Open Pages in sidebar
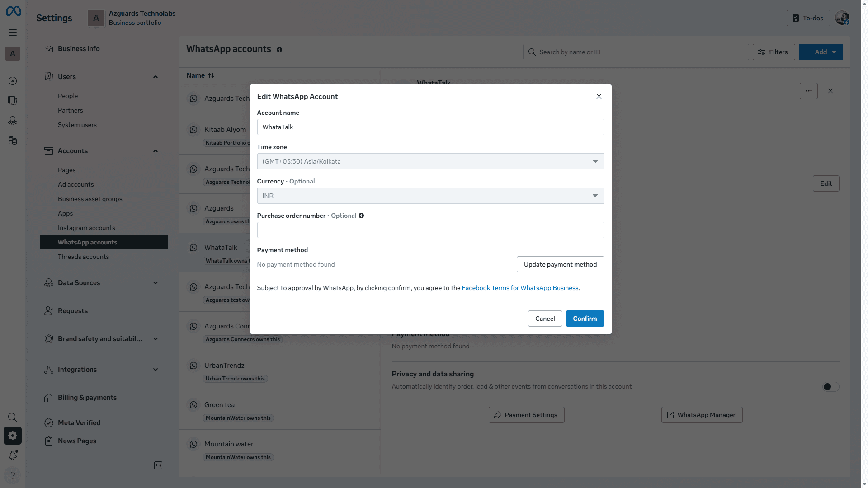The width and height of the screenshot is (868, 488). click(x=67, y=170)
